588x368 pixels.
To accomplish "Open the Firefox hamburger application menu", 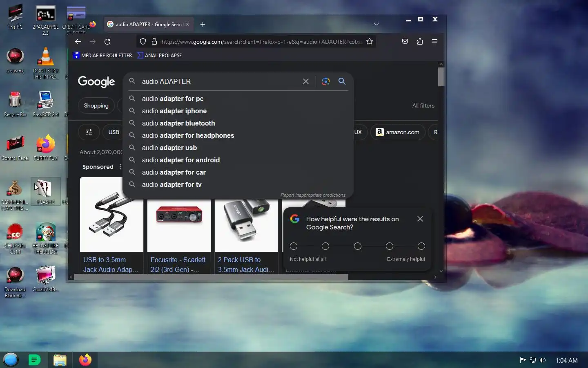I will pyautogui.click(x=434, y=41).
